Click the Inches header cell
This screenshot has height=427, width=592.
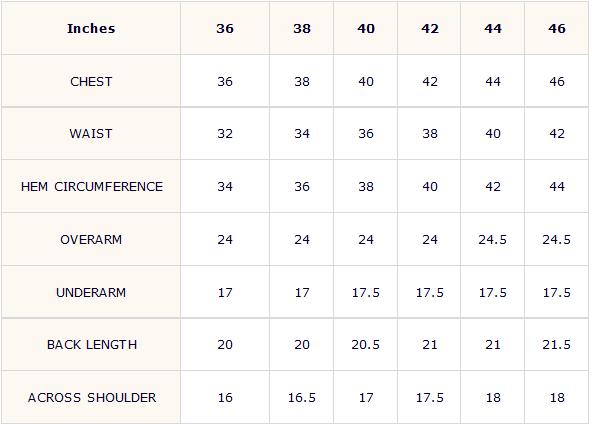tap(91, 29)
